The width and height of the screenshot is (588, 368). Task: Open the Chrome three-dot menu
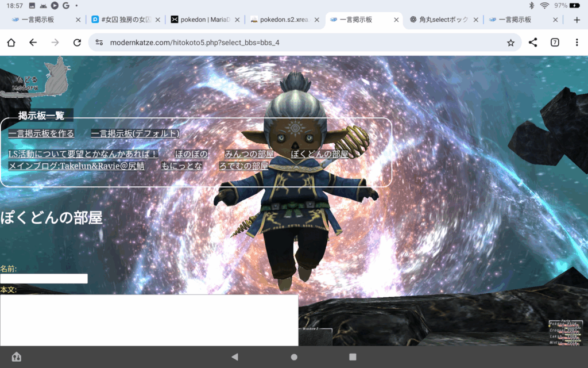pyautogui.click(x=577, y=43)
